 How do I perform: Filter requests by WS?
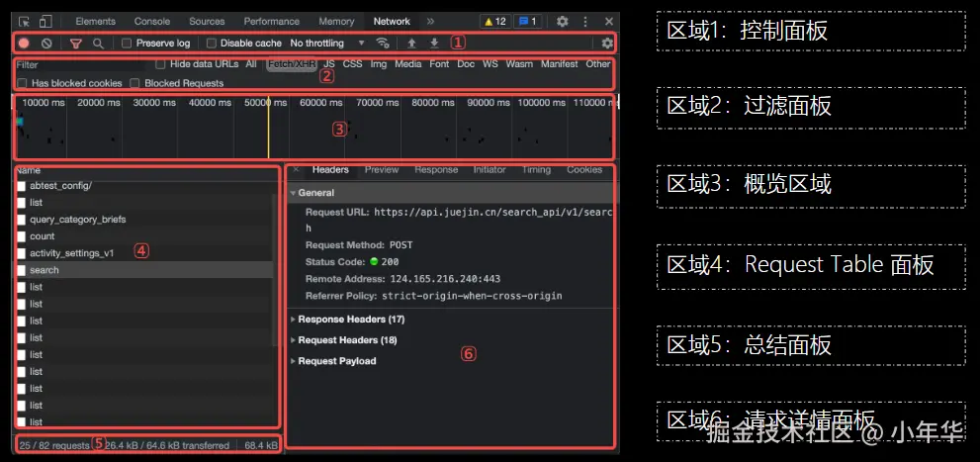(x=490, y=63)
